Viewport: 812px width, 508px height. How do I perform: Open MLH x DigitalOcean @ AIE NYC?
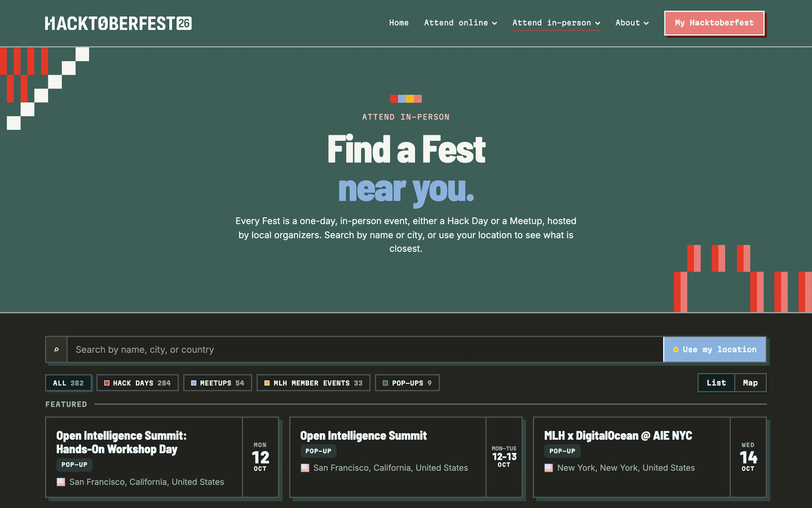618,436
